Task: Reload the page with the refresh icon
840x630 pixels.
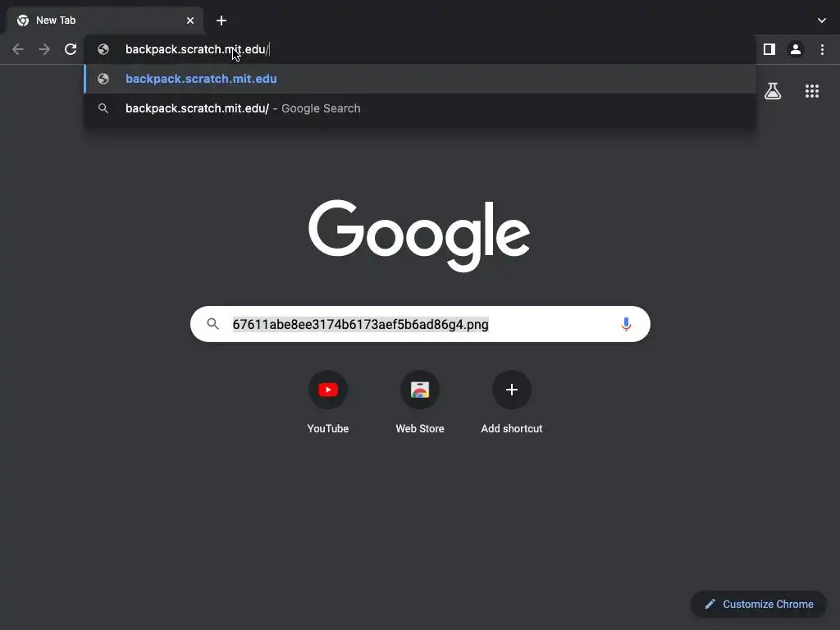Action: pyautogui.click(x=71, y=49)
